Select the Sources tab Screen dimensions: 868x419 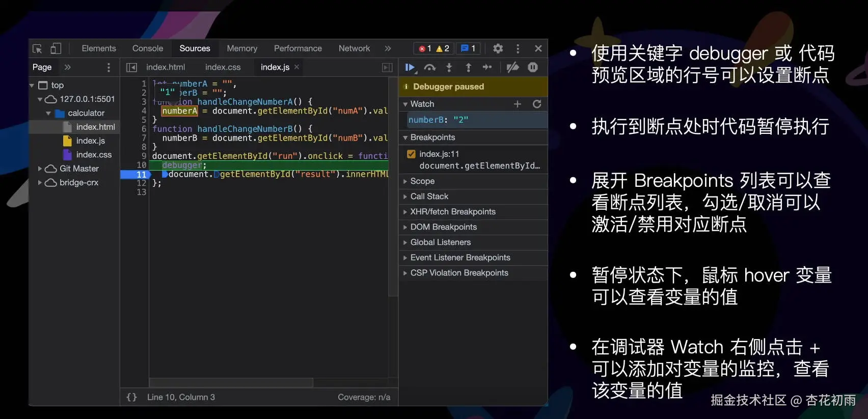click(x=195, y=48)
